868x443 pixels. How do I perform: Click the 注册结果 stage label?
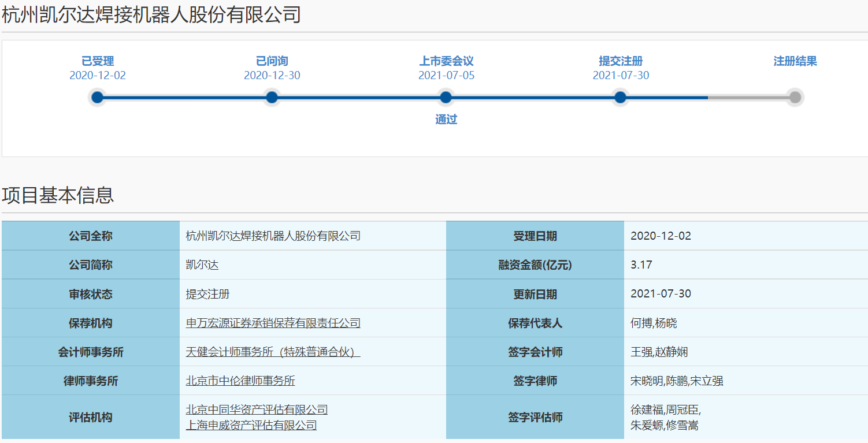click(x=795, y=61)
